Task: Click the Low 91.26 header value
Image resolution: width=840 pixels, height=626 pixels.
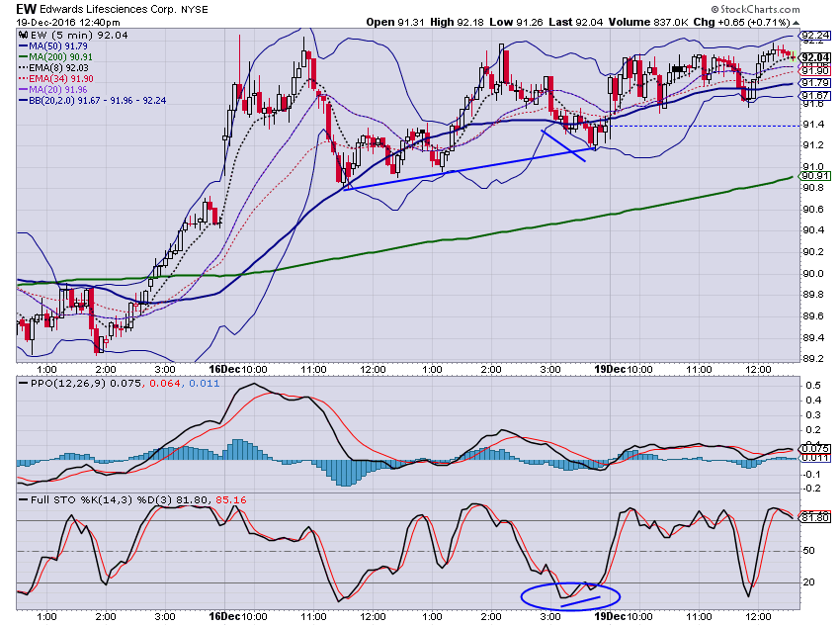Action: point(516,22)
